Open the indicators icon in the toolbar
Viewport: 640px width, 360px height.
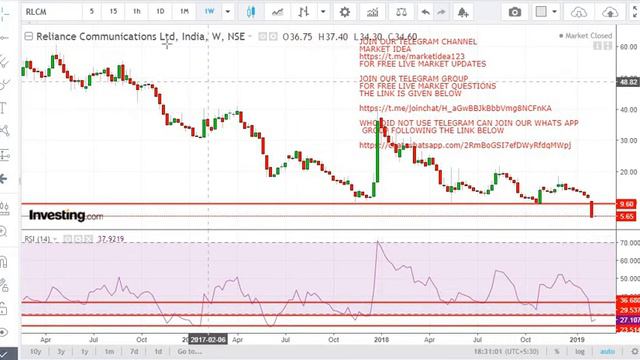(372, 12)
